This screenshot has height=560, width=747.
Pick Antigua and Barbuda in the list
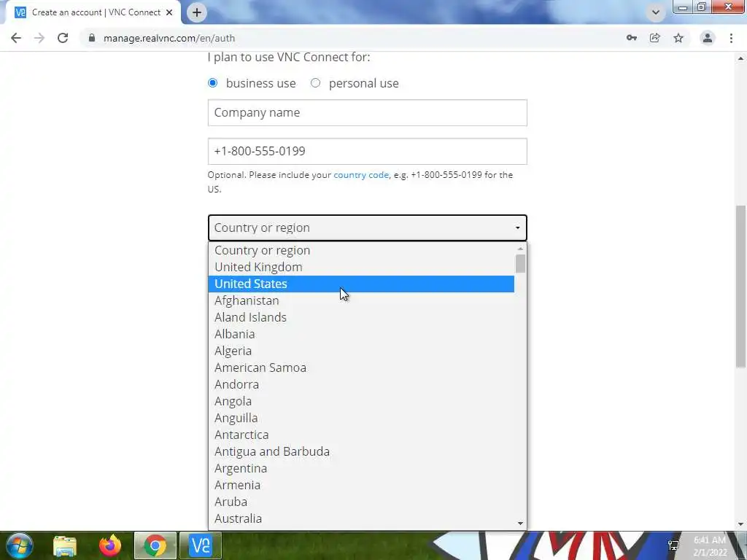point(361,451)
